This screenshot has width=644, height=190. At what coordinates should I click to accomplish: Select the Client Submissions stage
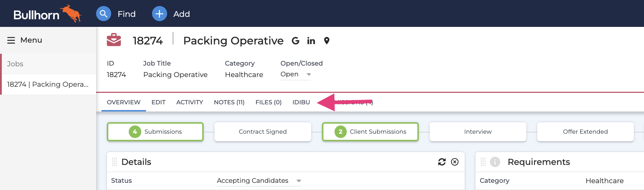(x=370, y=132)
